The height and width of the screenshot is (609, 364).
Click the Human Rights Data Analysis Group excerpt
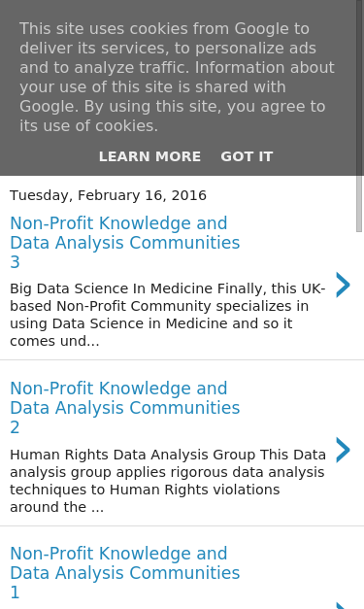click(x=168, y=481)
